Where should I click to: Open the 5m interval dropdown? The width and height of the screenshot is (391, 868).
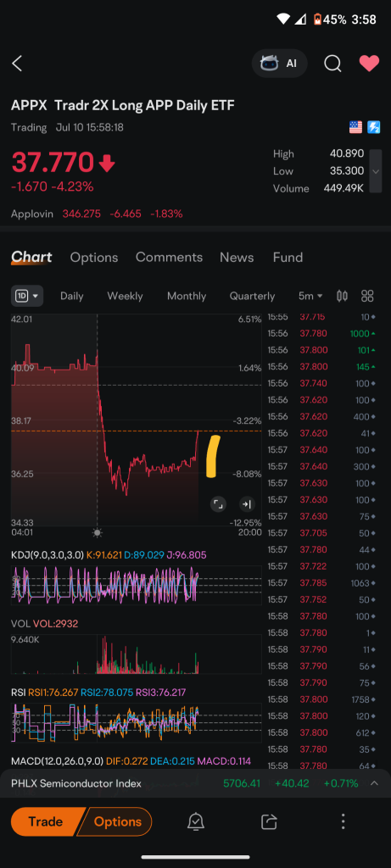click(310, 296)
